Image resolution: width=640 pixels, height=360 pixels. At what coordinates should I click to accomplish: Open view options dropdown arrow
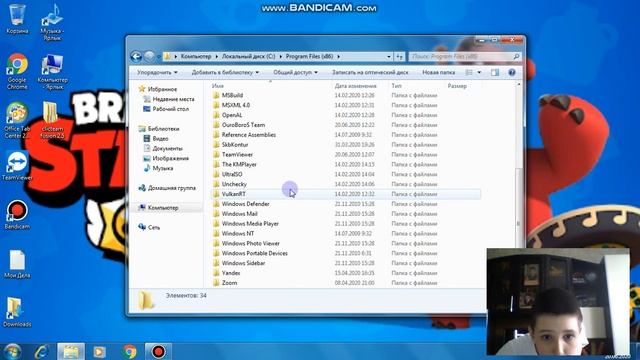479,72
